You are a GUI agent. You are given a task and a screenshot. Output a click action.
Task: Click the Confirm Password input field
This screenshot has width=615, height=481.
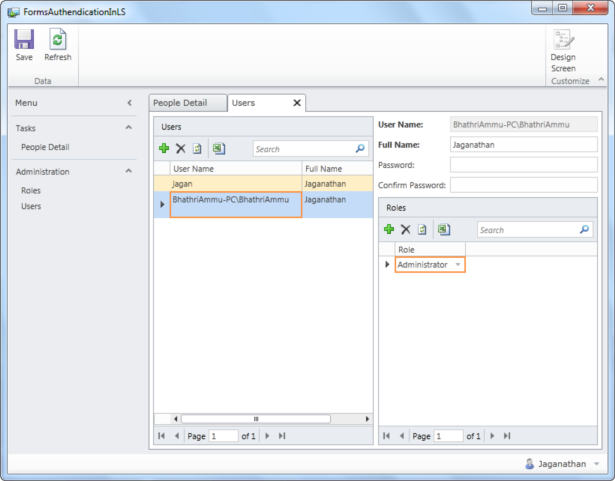[x=524, y=185]
